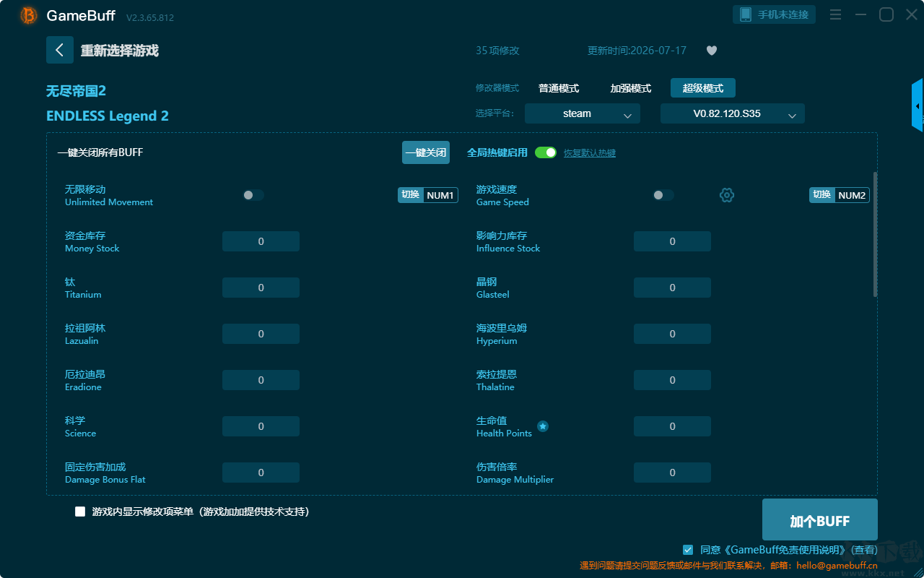Image resolution: width=924 pixels, height=578 pixels.
Task: Check the show in-game cheat menu box
Action: 80,512
